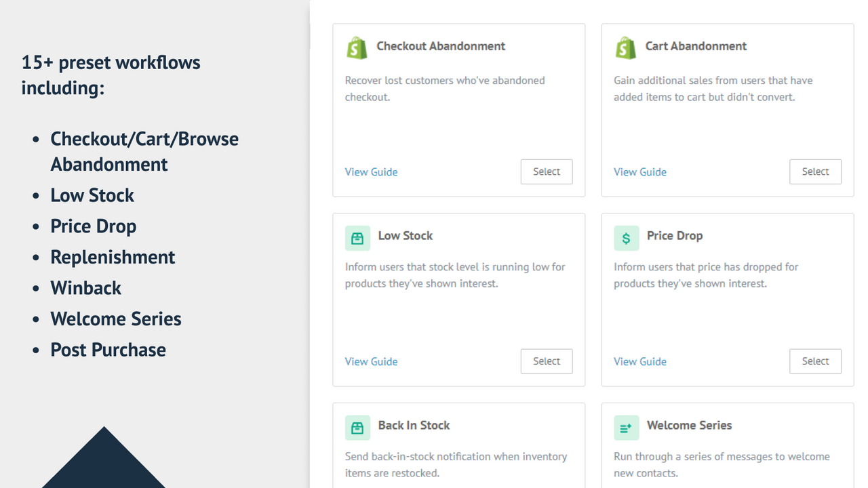868x488 pixels.
Task: Select the Price Drop workflow
Action: point(815,361)
